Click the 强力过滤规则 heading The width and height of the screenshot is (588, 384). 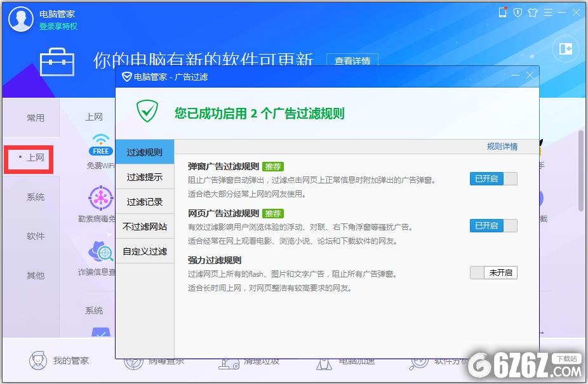215,260
